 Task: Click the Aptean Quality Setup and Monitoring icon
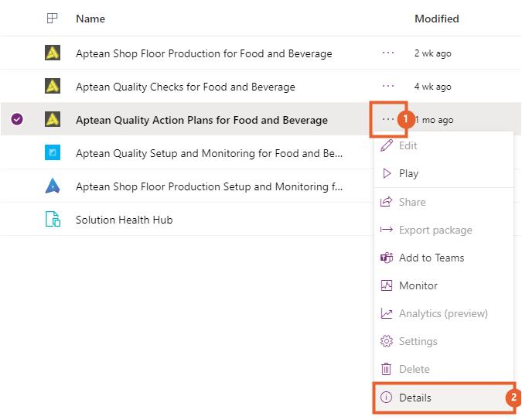coord(52,153)
